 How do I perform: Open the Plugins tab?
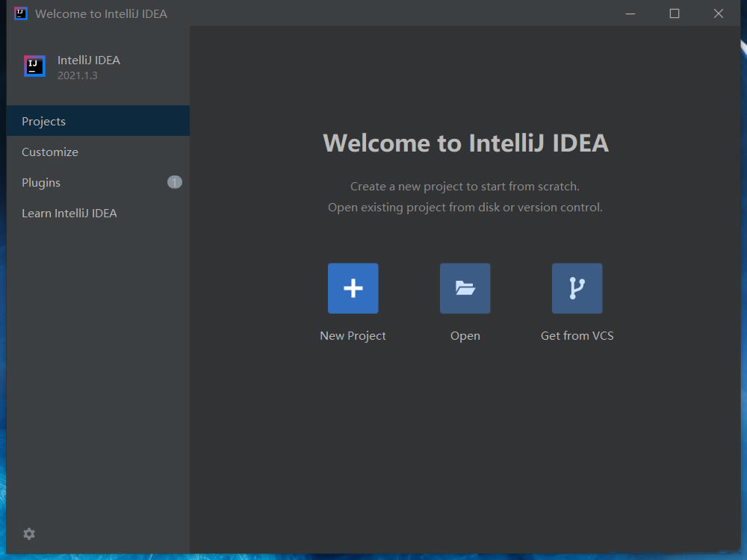98,182
